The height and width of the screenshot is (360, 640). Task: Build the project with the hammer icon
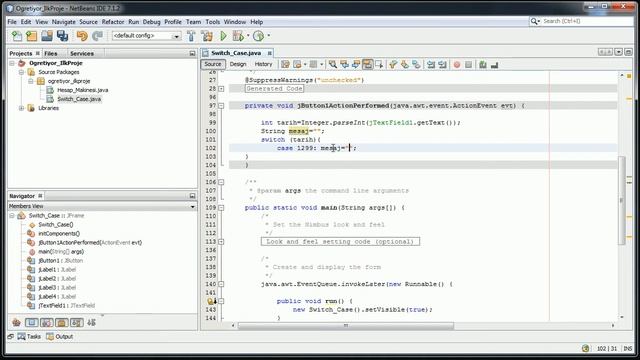191,36
